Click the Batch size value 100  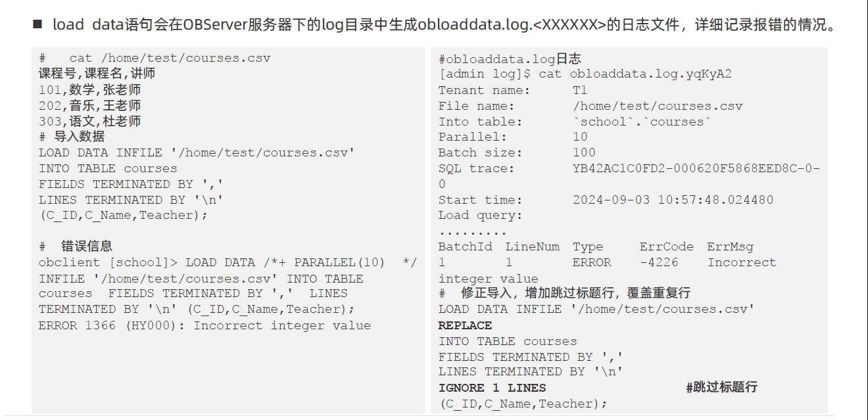point(584,152)
